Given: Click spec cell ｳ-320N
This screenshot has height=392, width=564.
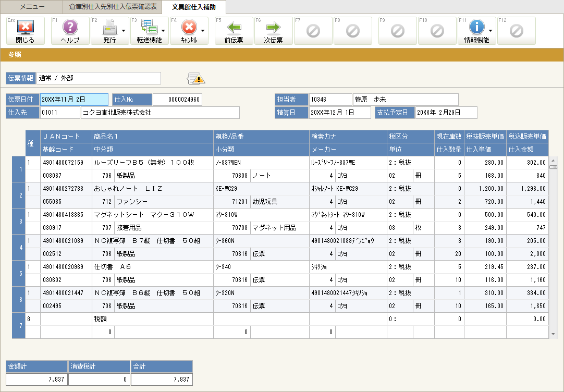Looking at the screenshot, I should (261, 293).
